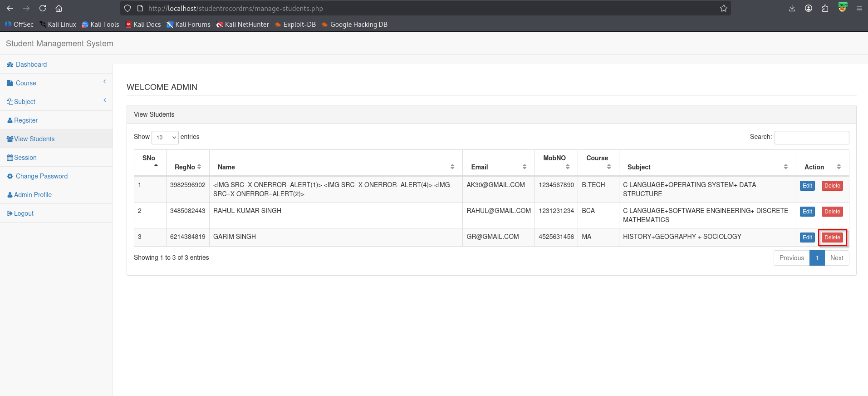Open the extensions puzzle icon
Image resolution: width=868 pixels, height=396 pixels.
[x=825, y=8]
